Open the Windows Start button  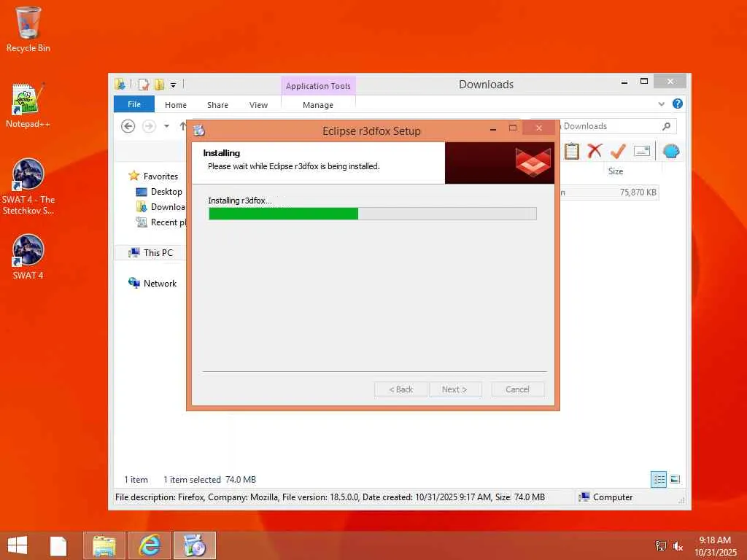click(x=18, y=545)
